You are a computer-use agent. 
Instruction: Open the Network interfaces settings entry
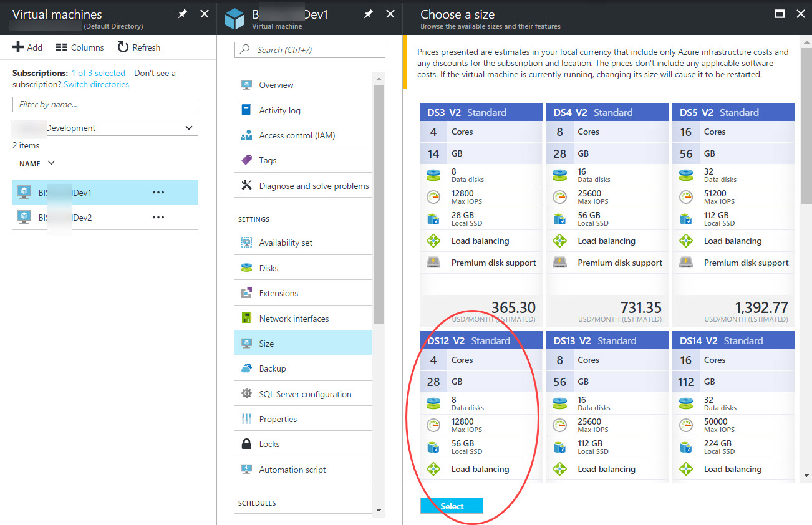click(x=303, y=319)
